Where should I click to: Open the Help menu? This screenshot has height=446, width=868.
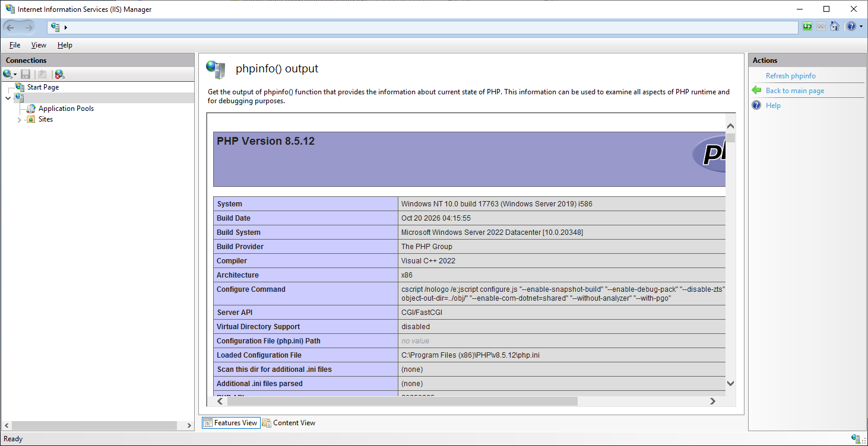click(65, 45)
